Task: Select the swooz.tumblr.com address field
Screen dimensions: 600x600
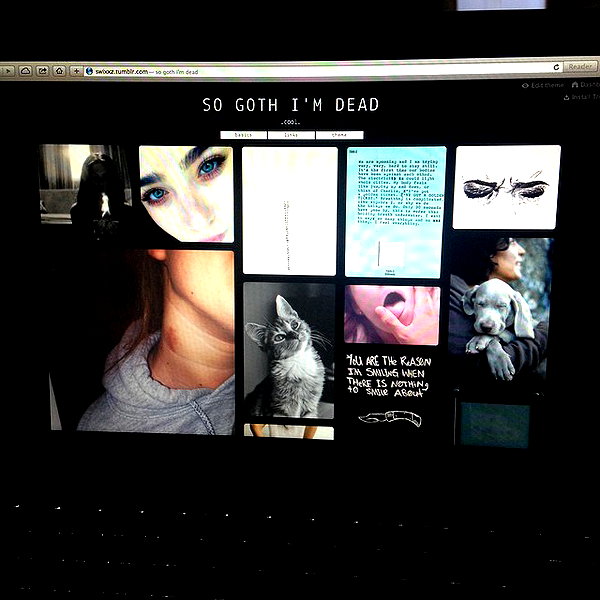Action: point(323,70)
